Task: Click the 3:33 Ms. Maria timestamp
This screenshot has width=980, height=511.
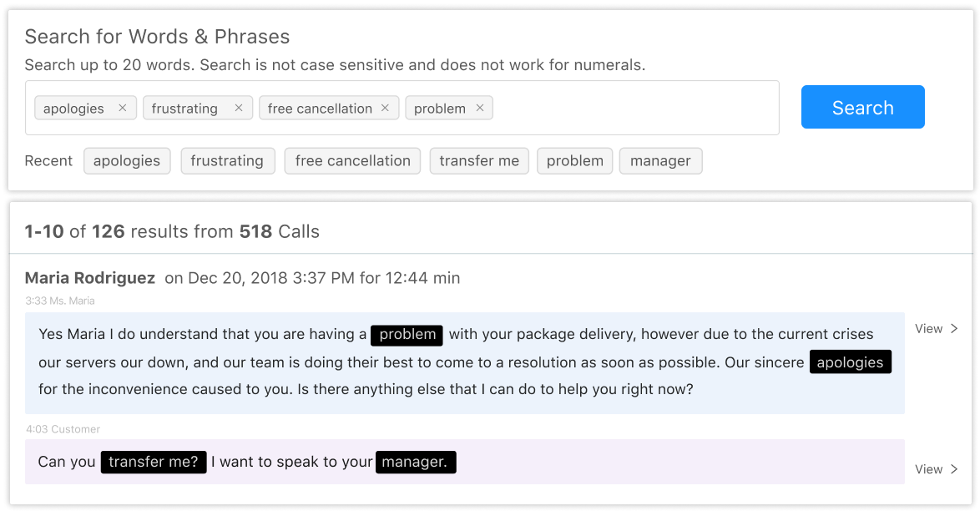Action: point(60,301)
